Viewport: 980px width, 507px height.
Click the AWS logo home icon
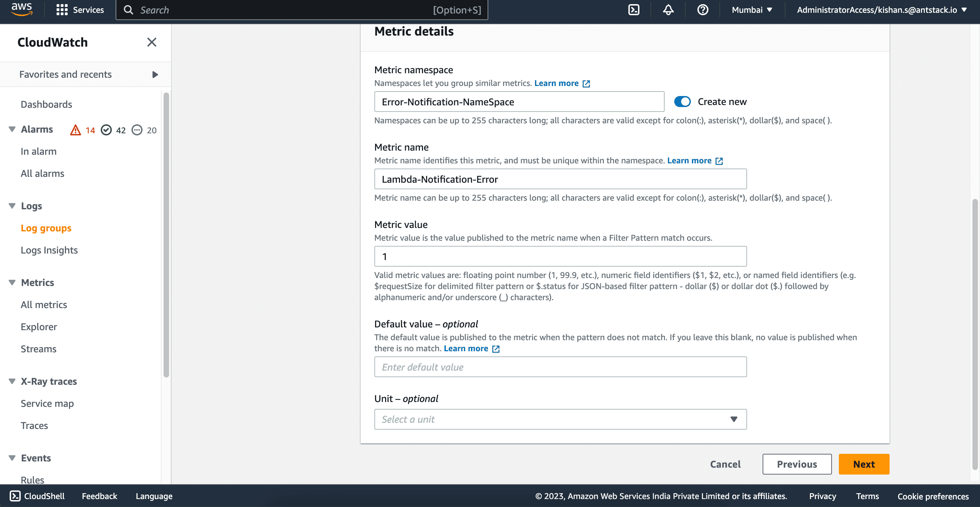22,10
